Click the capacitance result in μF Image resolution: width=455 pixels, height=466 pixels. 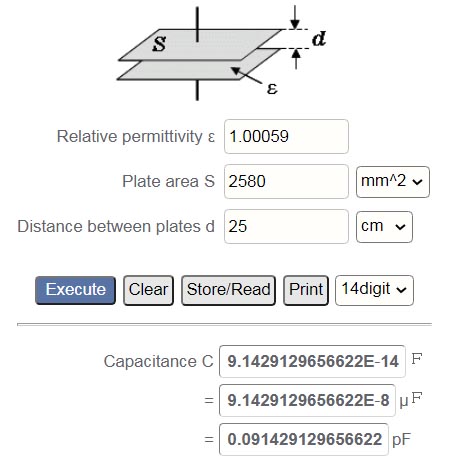(x=307, y=400)
